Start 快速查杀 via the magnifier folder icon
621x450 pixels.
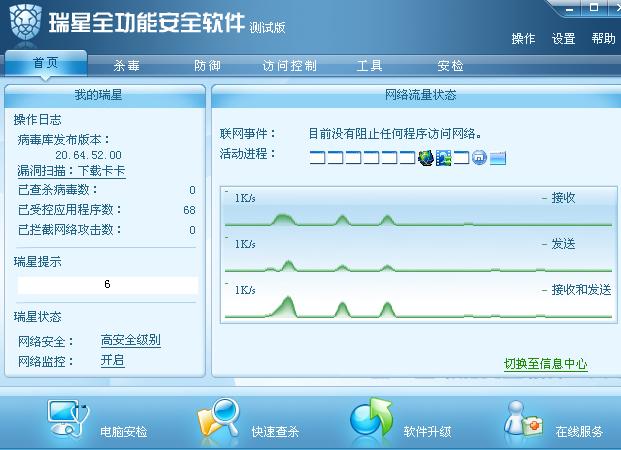(219, 418)
